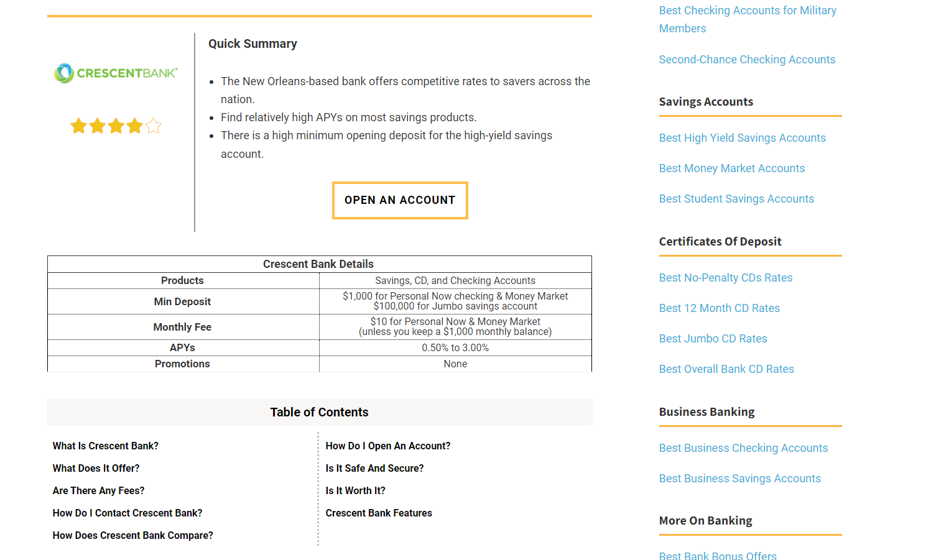
Task: Jump to Is It Worth It section
Action: tap(356, 491)
